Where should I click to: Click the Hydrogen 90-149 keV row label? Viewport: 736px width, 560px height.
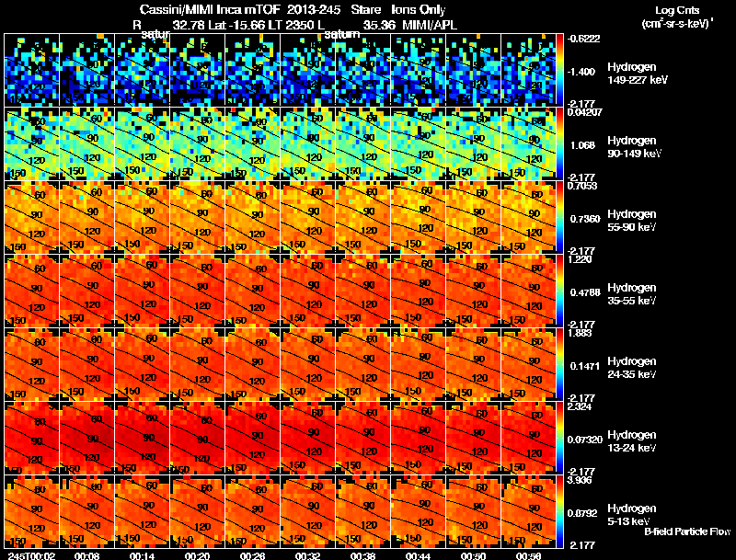[x=635, y=147]
